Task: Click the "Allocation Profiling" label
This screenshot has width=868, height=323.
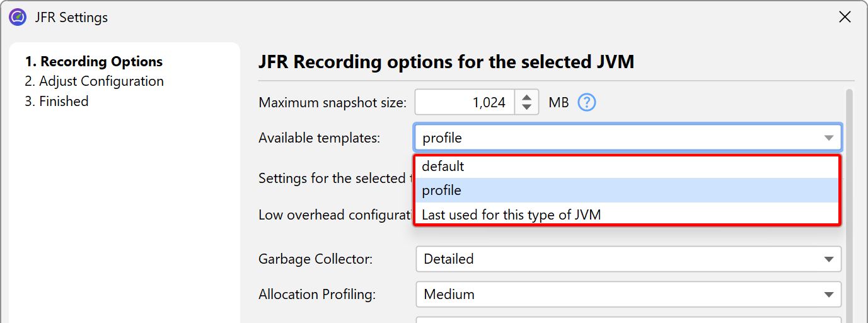Action: click(x=317, y=295)
